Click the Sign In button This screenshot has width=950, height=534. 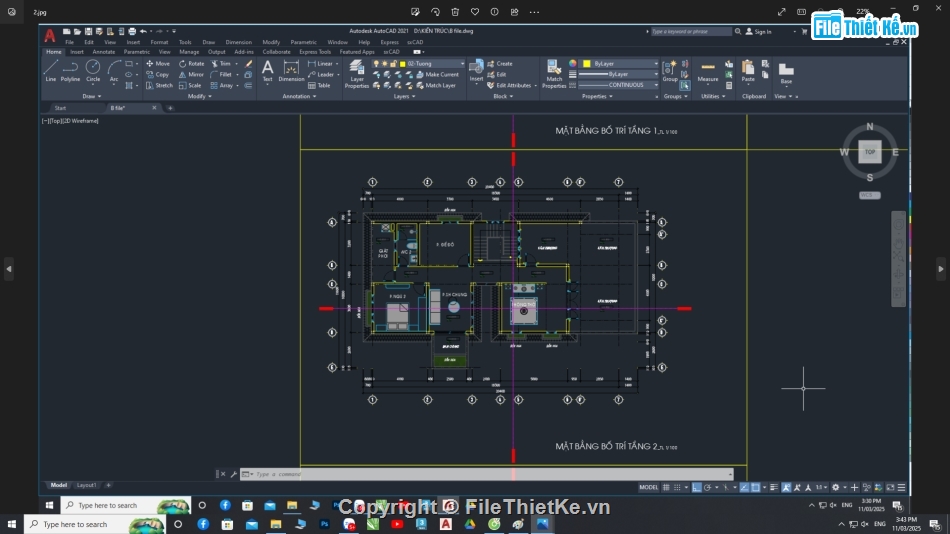coord(759,32)
